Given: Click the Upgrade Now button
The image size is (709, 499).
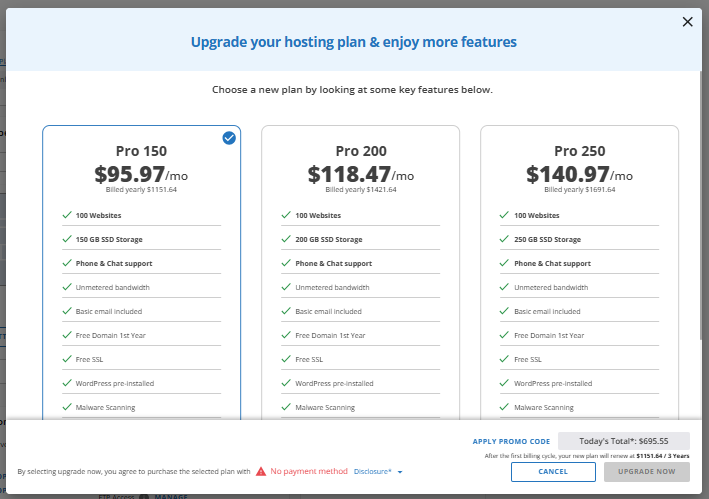Looking at the screenshot, I should (647, 471).
